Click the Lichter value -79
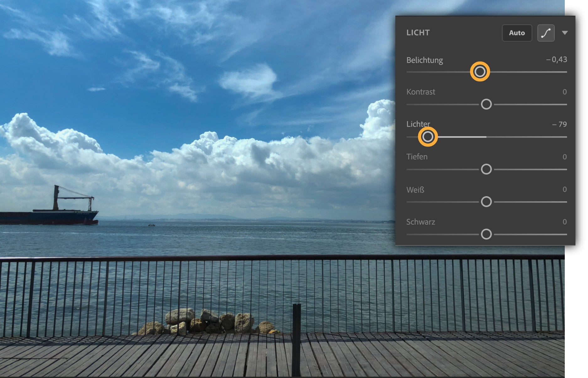Viewport: 588px width, 378px height. click(559, 124)
